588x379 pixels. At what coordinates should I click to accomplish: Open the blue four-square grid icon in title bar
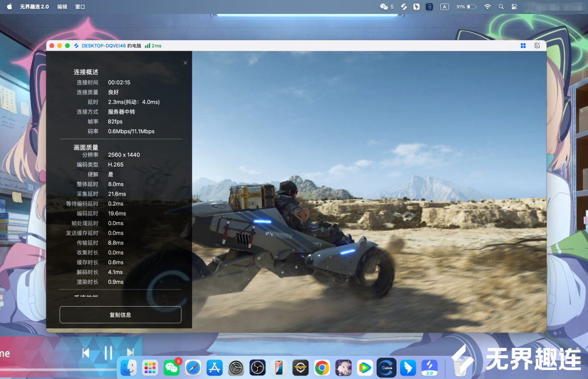point(523,46)
